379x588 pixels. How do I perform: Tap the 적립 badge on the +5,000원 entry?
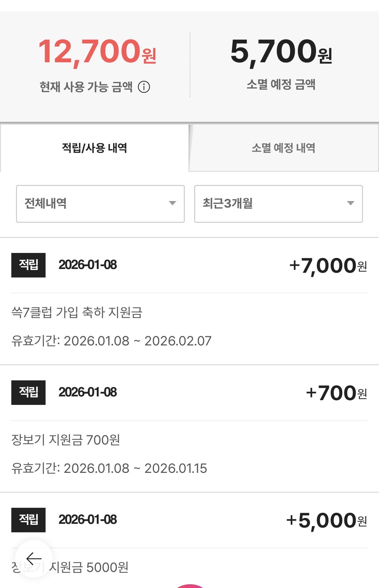(28, 520)
